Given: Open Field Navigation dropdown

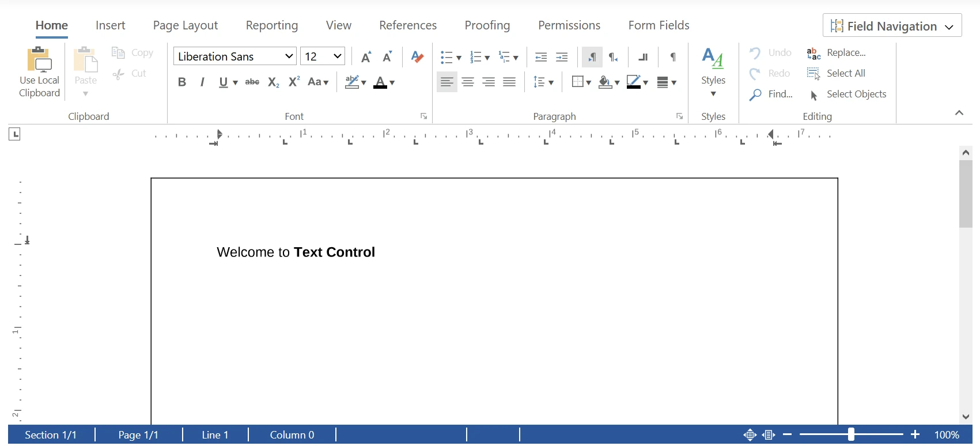Looking at the screenshot, I should coord(892,26).
